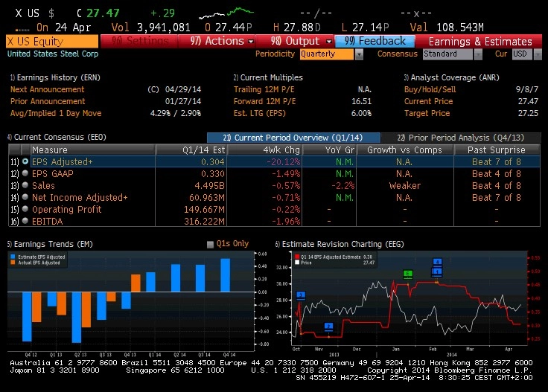Click the red Q1 14 EPS Adjusted Estimate legend icon
This screenshot has width=548, height=392.
point(297,257)
